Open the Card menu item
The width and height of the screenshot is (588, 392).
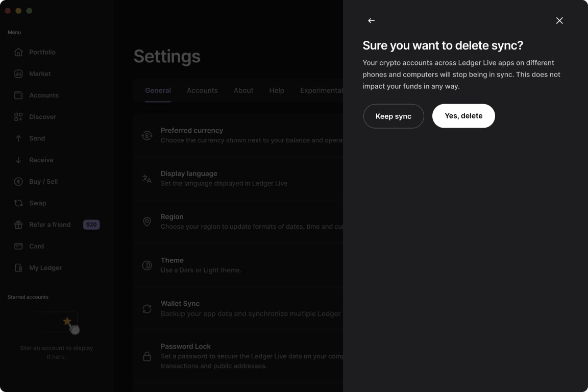click(36, 246)
